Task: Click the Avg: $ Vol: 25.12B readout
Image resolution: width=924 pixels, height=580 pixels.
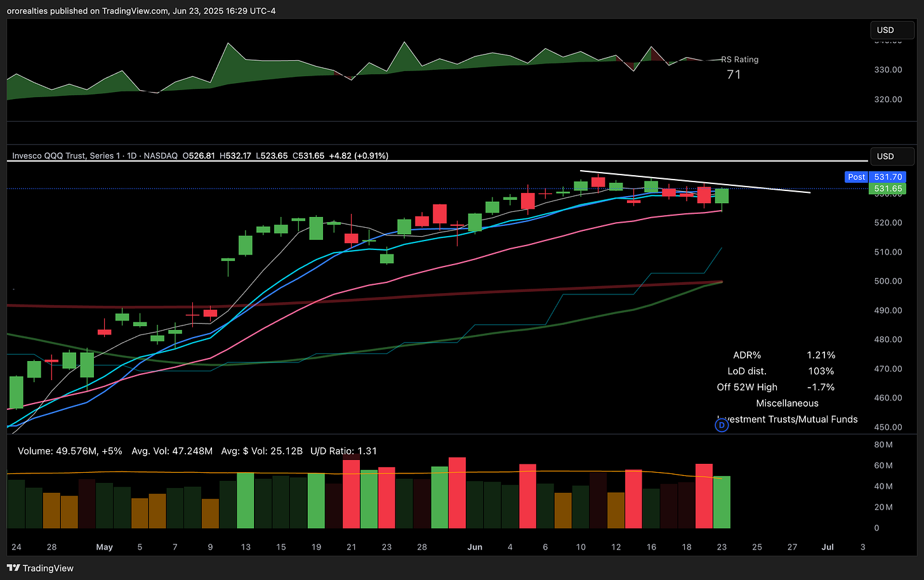Action: (261, 451)
